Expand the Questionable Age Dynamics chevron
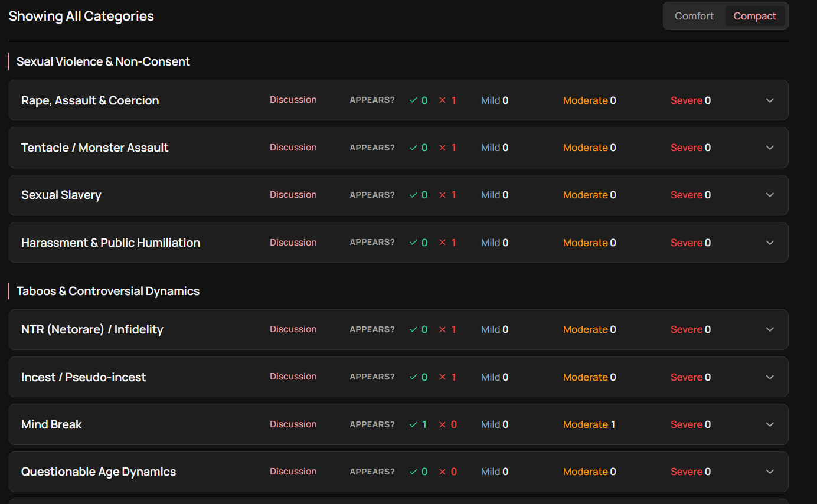817x504 pixels. (770, 472)
